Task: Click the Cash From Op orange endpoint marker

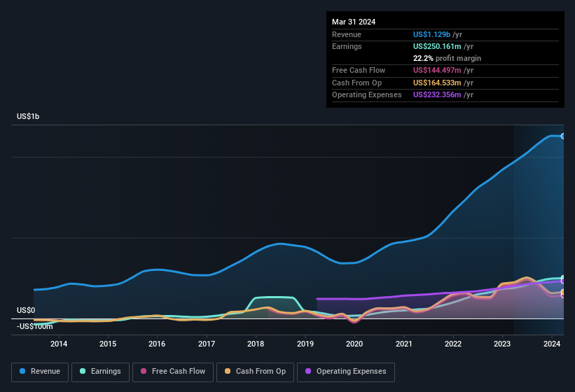Action: tap(563, 292)
